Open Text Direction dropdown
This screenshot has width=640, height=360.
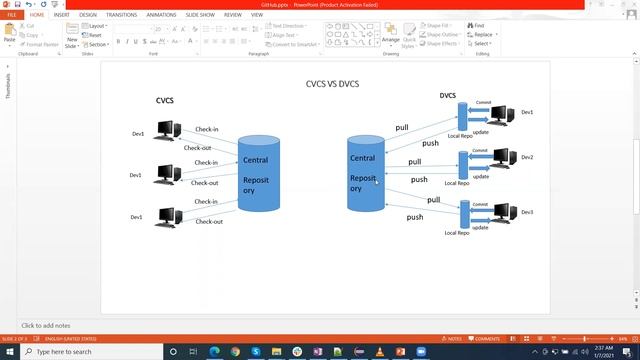tap(286, 26)
